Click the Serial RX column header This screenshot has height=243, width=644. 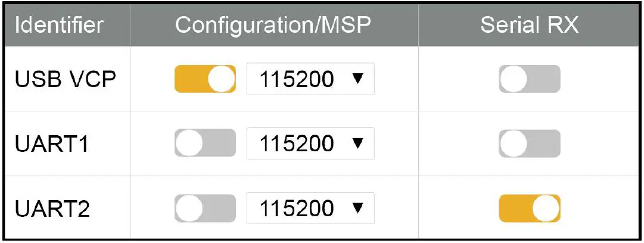pos(530,25)
